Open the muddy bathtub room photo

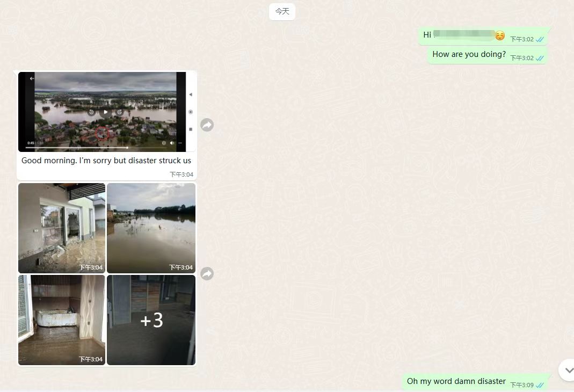pyautogui.click(x=62, y=320)
